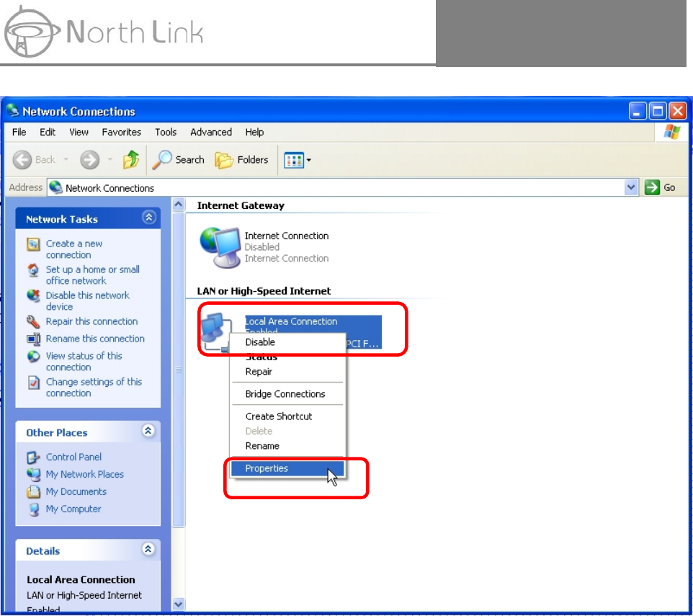Minimize the Network Connections window

pos(638,111)
